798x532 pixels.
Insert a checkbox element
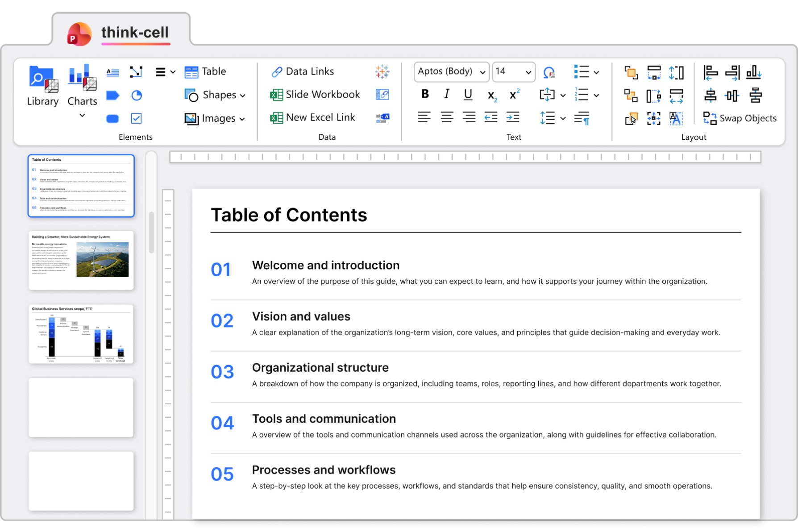click(x=137, y=119)
